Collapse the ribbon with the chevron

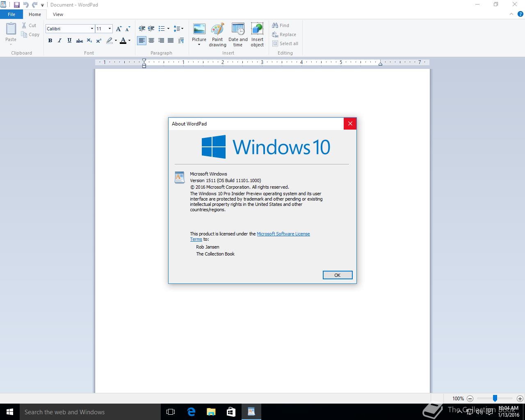[511, 14]
